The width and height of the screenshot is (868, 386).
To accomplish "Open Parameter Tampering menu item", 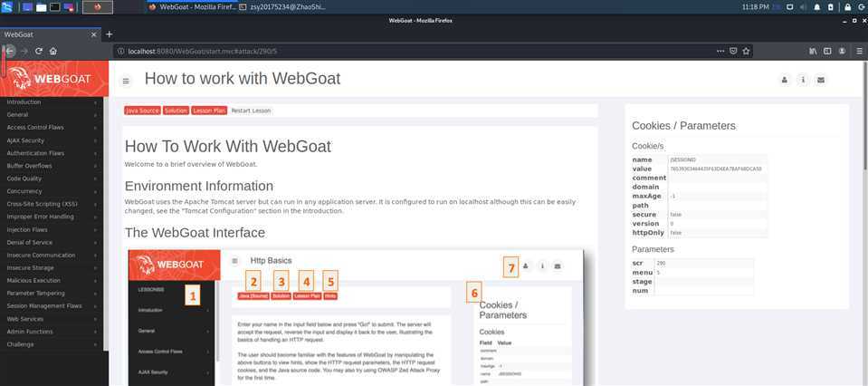I will tap(52, 293).
